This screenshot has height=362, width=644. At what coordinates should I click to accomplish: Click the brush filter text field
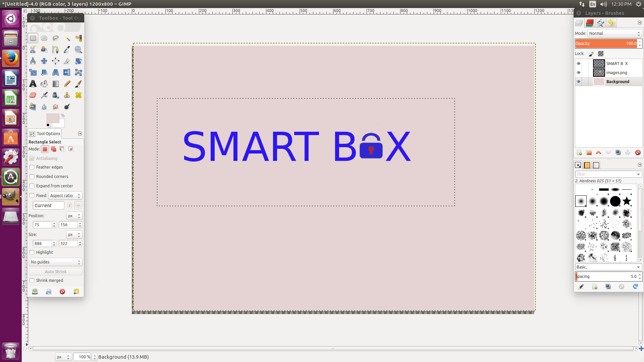(605, 174)
